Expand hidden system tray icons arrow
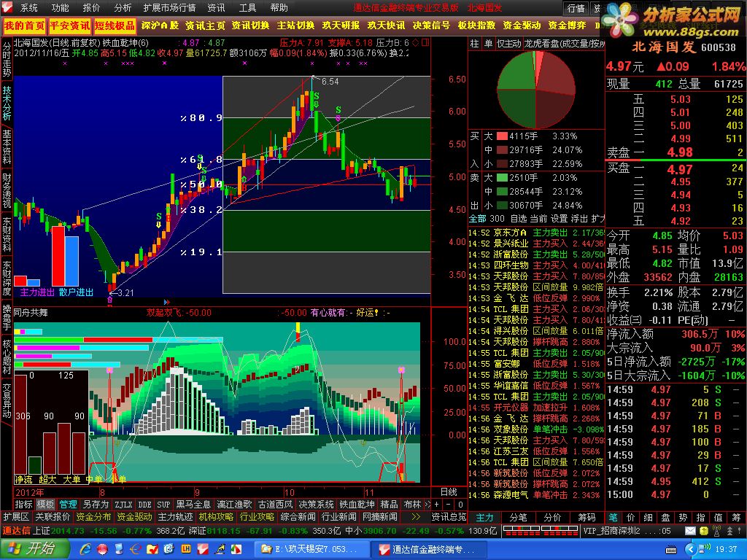 coord(692,549)
